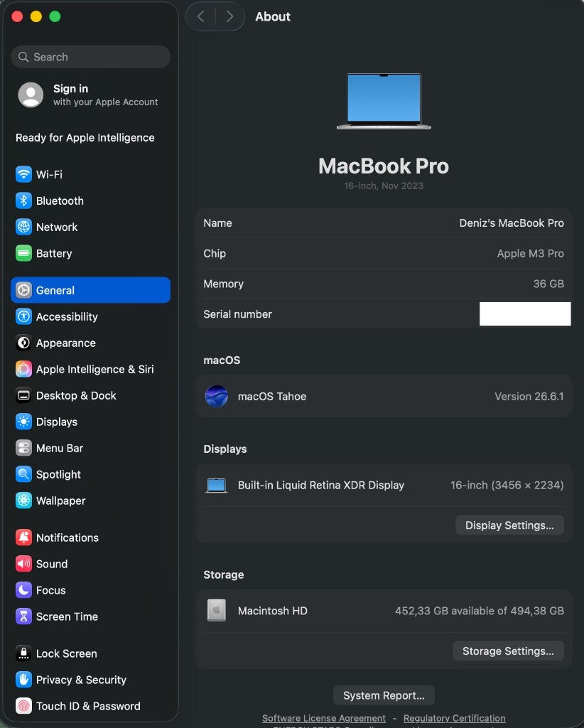Select the Sound speaker icon
Image resolution: width=584 pixels, height=728 pixels.
click(23, 564)
